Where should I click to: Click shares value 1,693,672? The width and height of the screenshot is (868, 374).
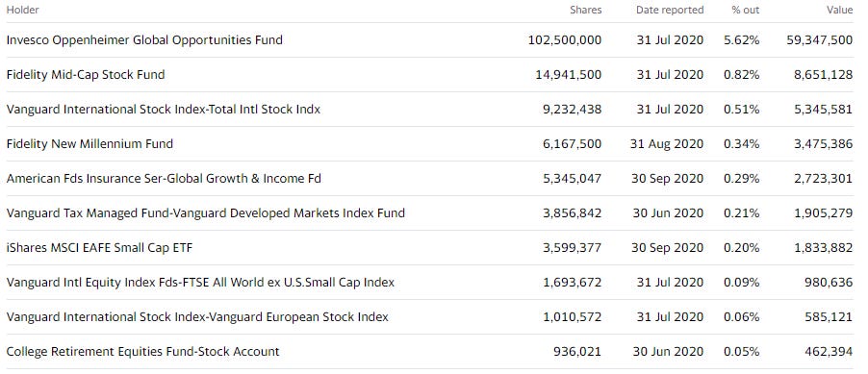click(572, 282)
